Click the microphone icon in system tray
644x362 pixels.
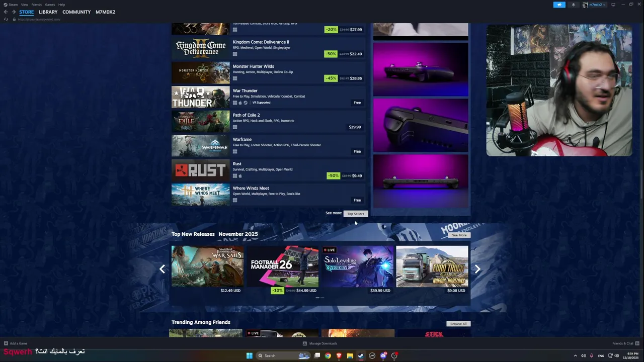pyautogui.click(x=592, y=355)
